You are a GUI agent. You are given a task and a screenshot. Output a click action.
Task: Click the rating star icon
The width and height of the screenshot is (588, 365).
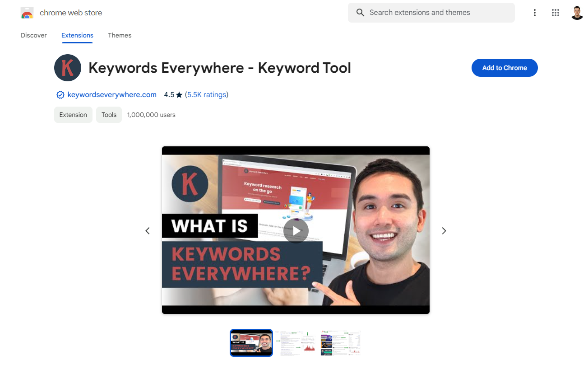coord(179,95)
